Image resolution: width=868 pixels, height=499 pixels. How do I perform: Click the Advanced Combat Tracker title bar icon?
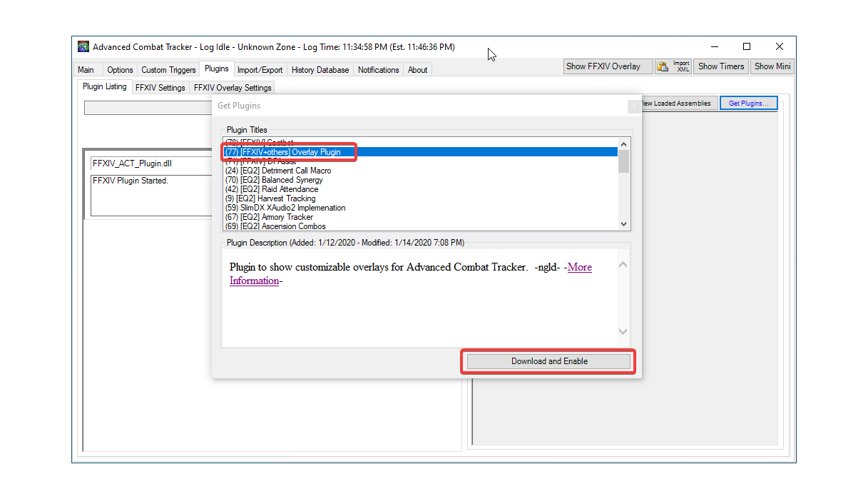click(83, 47)
